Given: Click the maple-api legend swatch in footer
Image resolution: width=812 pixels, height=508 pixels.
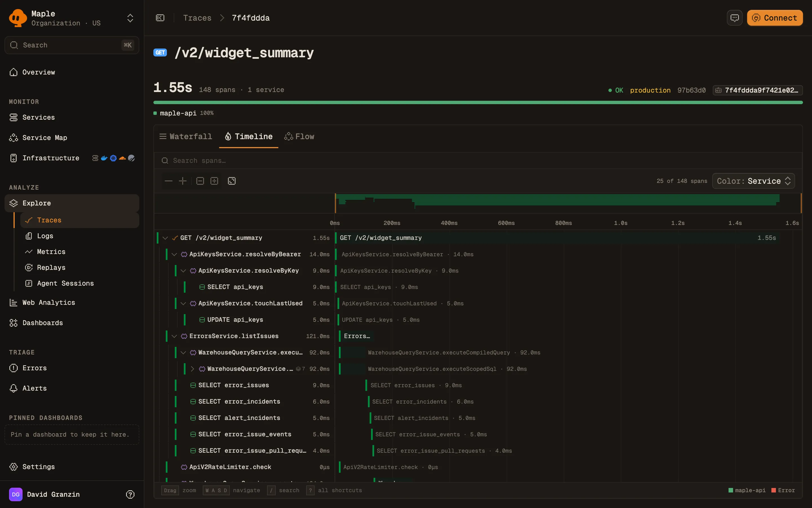Looking at the screenshot, I should pyautogui.click(x=731, y=490).
